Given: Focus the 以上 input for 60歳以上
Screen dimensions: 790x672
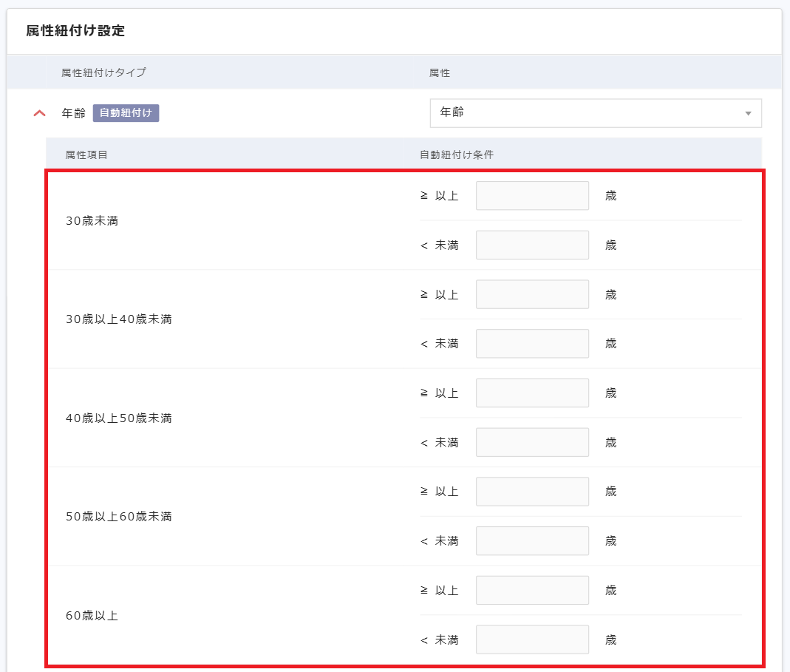Looking at the screenshot, I should (x=532, y=590).
